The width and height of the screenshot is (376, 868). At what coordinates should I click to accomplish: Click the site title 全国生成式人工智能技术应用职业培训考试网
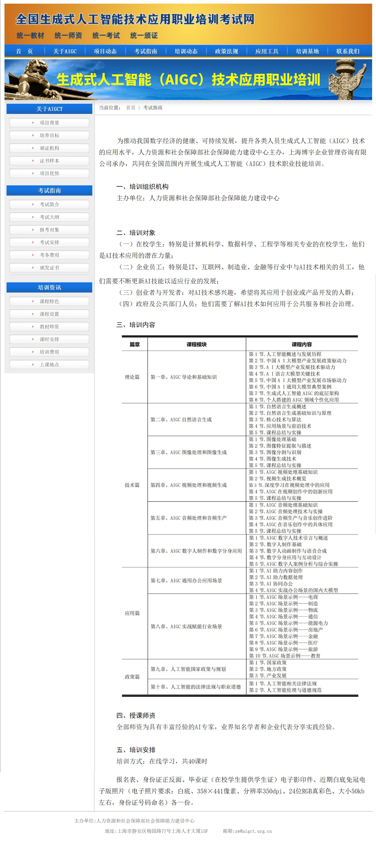pos(135,19)
